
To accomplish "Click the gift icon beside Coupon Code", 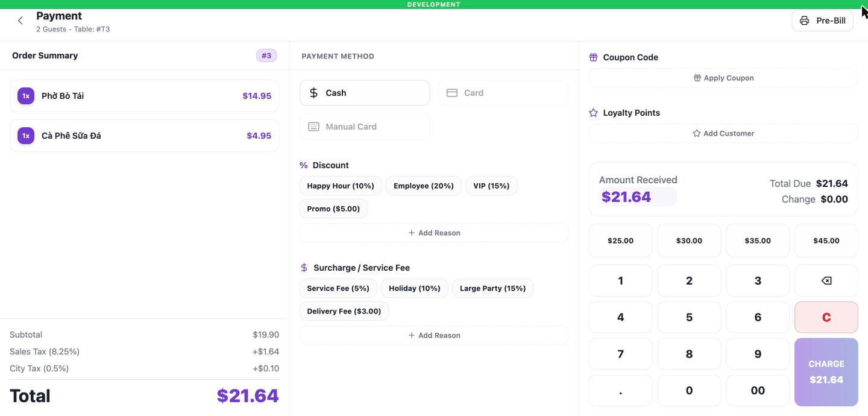I will pos(593,57).
